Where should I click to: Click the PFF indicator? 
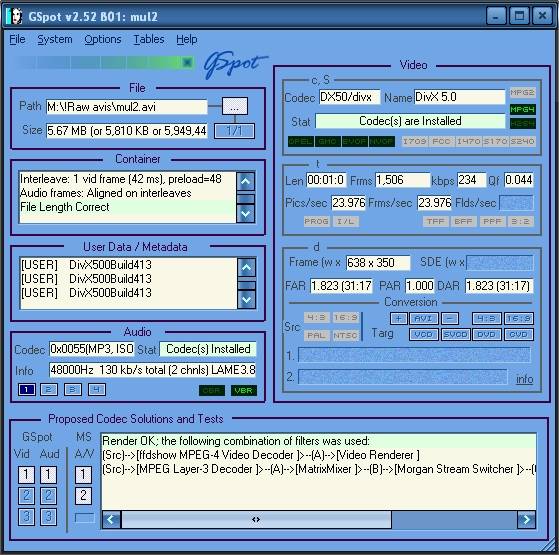[492, 221]
